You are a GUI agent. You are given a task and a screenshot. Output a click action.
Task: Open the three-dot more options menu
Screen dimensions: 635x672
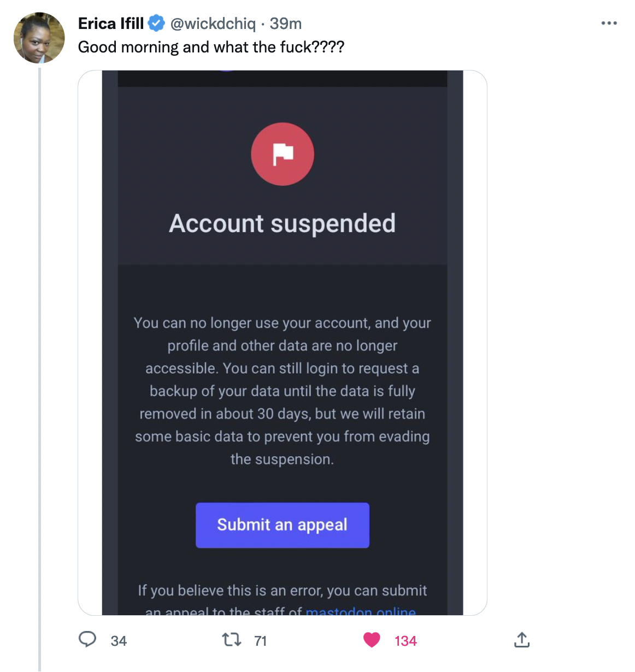pos(609,23)
